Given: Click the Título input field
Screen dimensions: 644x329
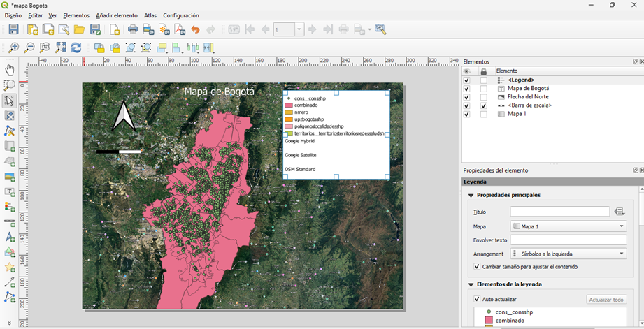Looking at the screenshot, I should click(560, 212).
